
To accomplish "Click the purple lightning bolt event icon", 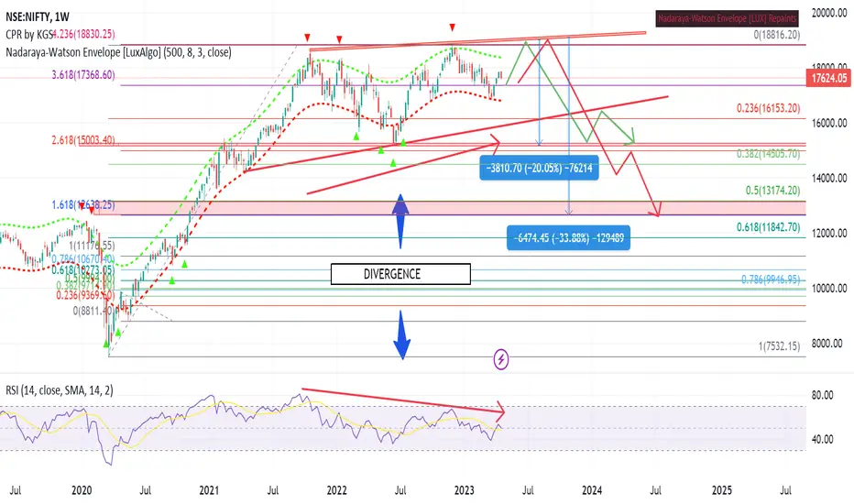I will click(x=501, y=359).
